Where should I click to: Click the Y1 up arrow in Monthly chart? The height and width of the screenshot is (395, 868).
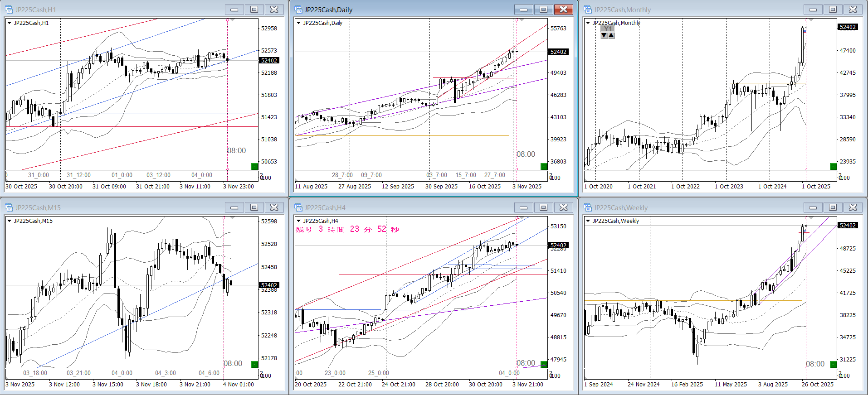pos(611,35)
